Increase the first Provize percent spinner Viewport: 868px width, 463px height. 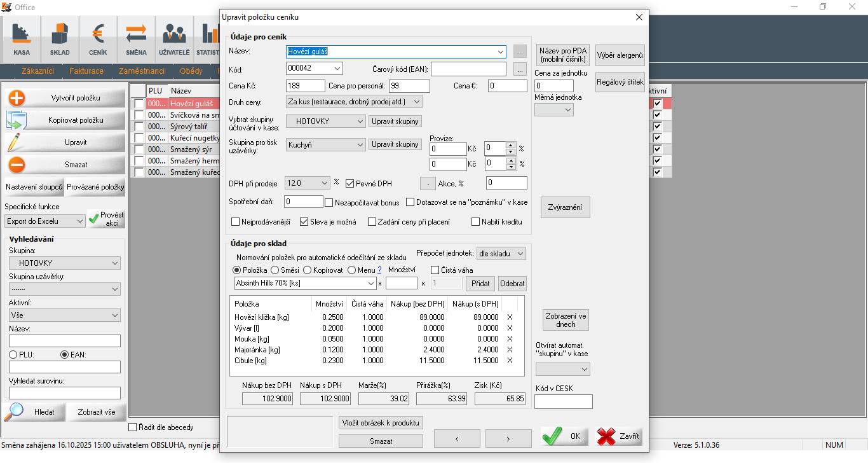click(510, 146)
